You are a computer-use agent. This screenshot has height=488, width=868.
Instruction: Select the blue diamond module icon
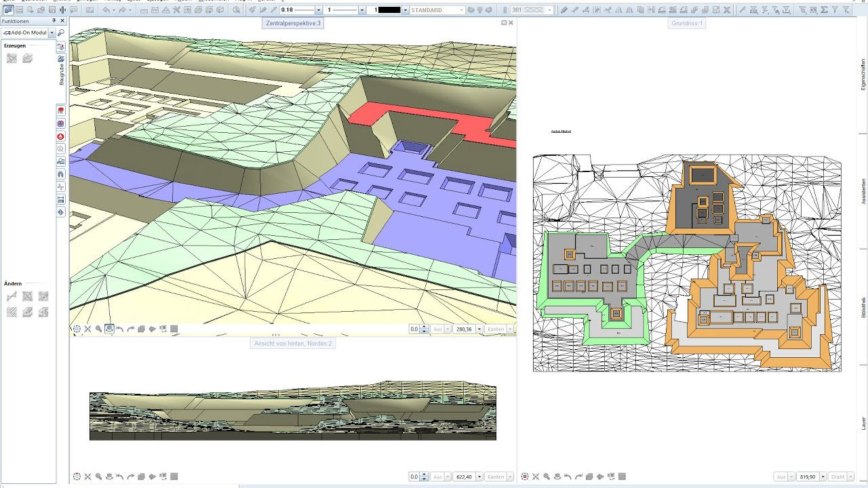(61, 212)
